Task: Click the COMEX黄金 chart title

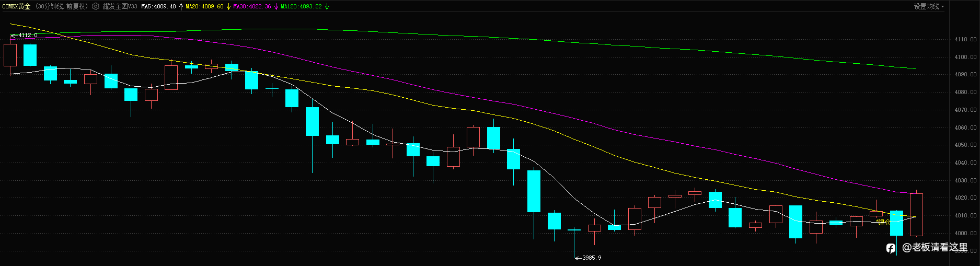Action: pos(17,6)
